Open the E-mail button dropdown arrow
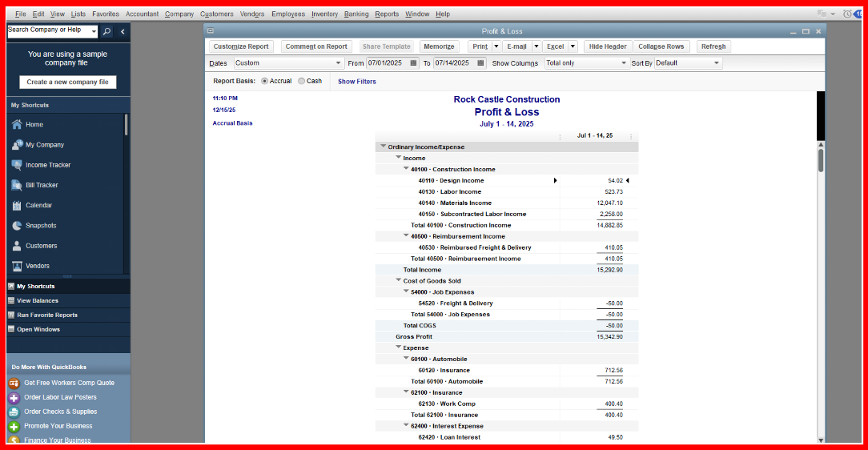The width and height of the screenshot is (868, 450). [536, 46]
